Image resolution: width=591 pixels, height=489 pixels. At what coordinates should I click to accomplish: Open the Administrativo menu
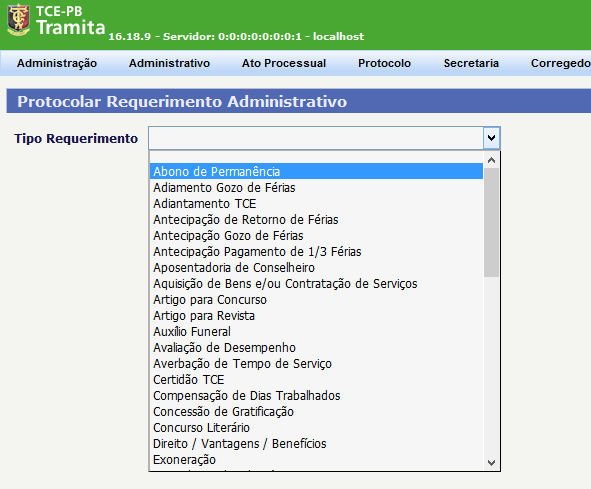[x=169, y=63]
